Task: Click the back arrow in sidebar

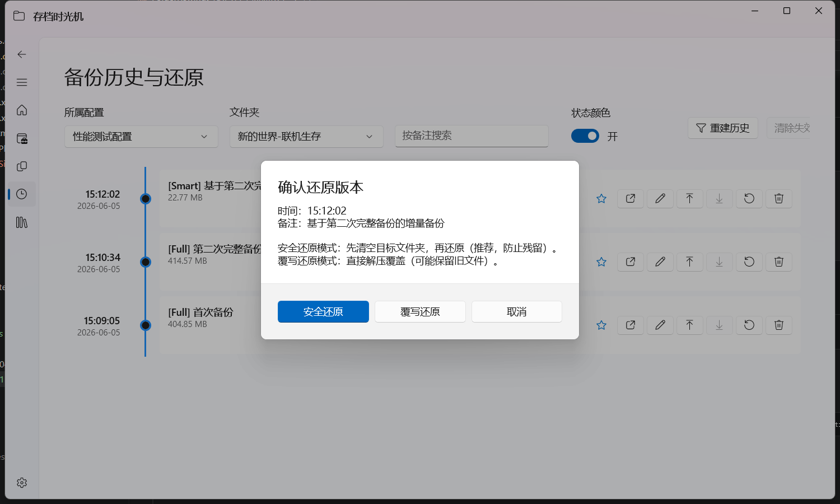Action: [x=22, y=54]
